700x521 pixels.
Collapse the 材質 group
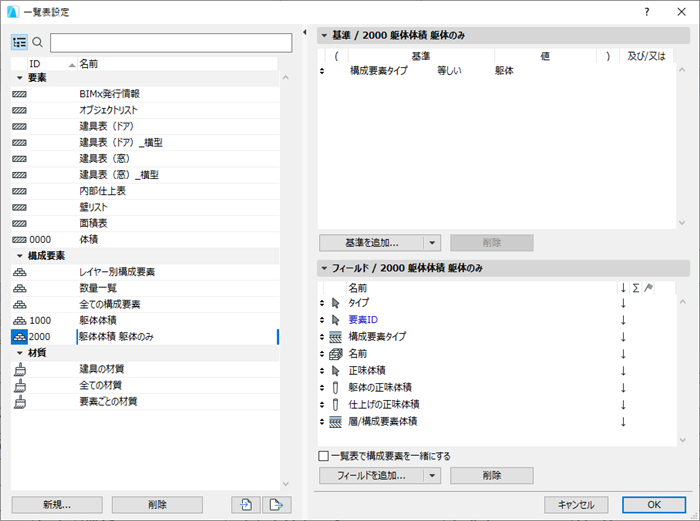[x=19, y=353]
